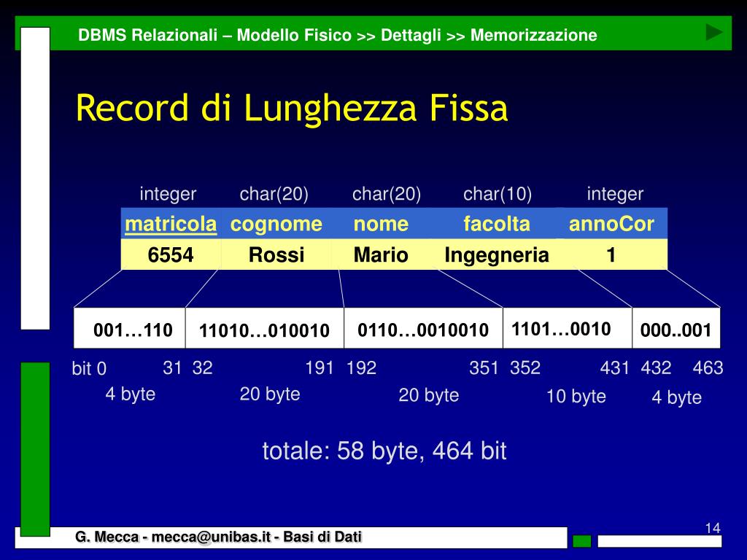Click the 'char(20)' label above nome
The image size is (747, 560).
(x=387, y=194)
